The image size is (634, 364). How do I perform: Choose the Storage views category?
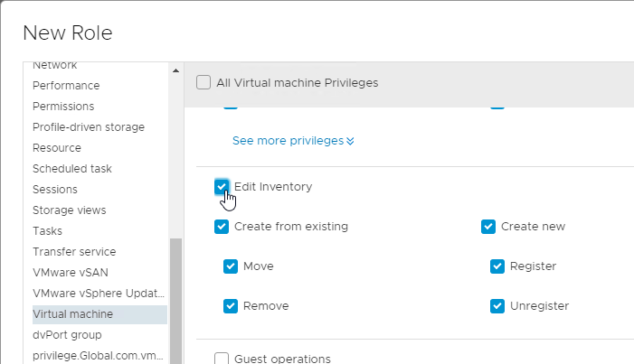pyautogui.click(x=69, y=210)
